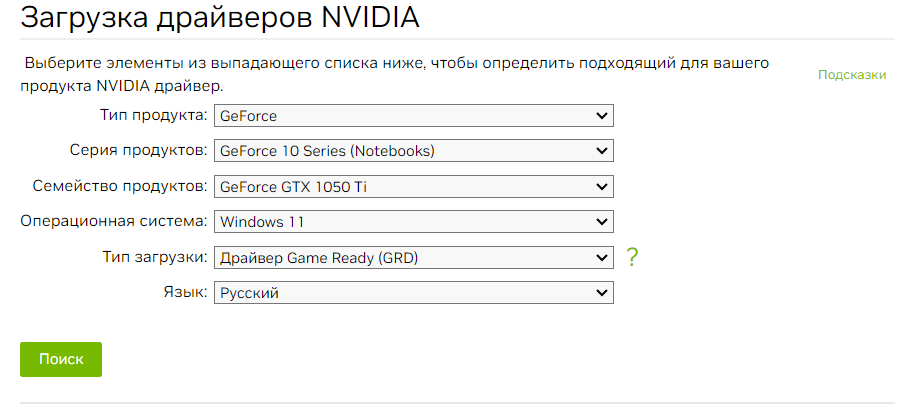The height and width of the screenshot is (410, 902).
Task: Click the Тип продукта label text
Action: click(x=153, y=116)
